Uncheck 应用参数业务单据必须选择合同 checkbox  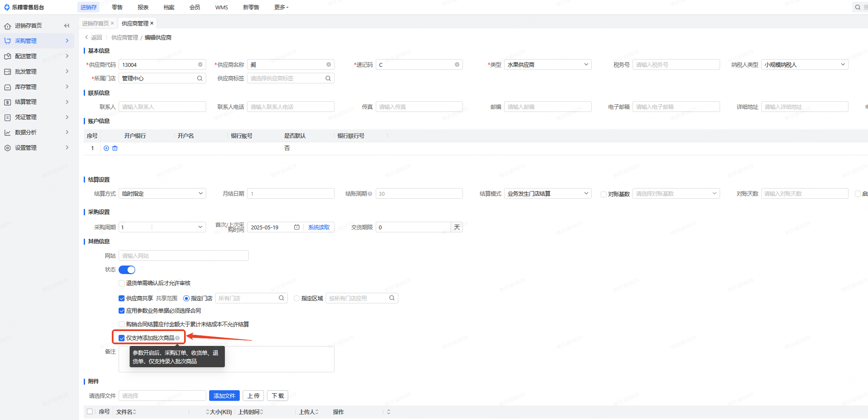point(122,311)
